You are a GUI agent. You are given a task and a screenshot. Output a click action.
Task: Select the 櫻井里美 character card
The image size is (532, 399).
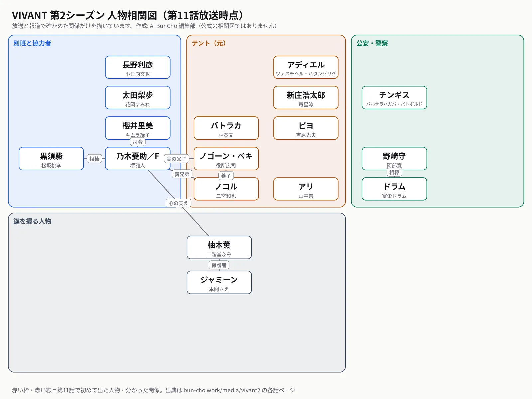pyautogui.click(x=138, y=128)
